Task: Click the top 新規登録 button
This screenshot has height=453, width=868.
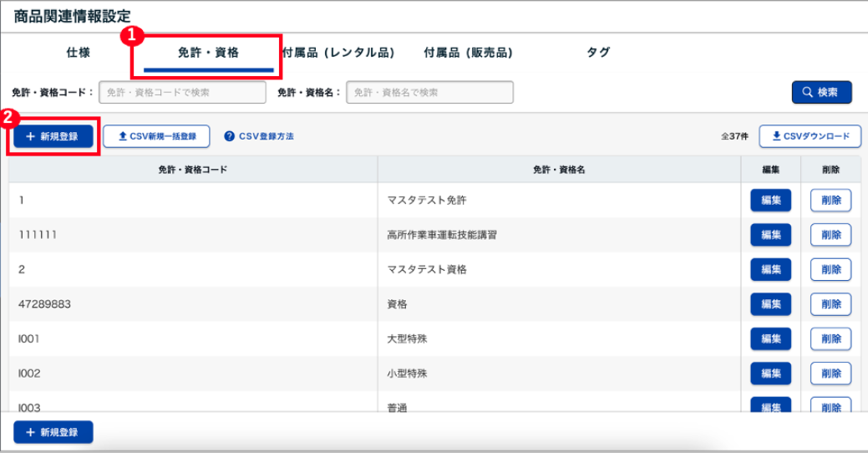Action: 53,136
